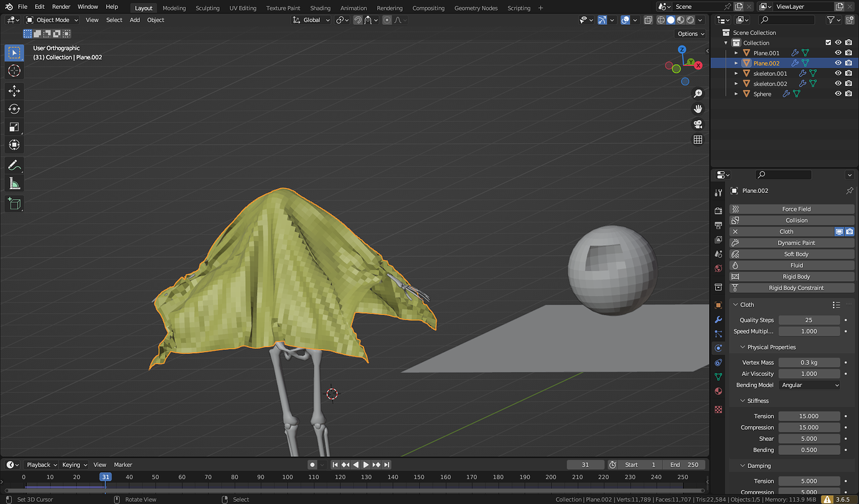This screenshot has width=859, height=504.
Task: Open the Modifier properties wrench tab
Action: pos(718,319)
